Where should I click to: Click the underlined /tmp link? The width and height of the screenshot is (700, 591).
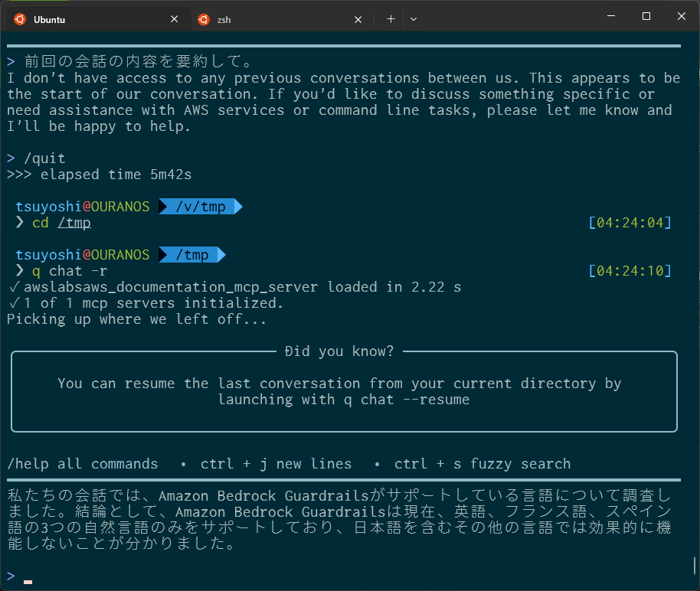click(74, 223)
